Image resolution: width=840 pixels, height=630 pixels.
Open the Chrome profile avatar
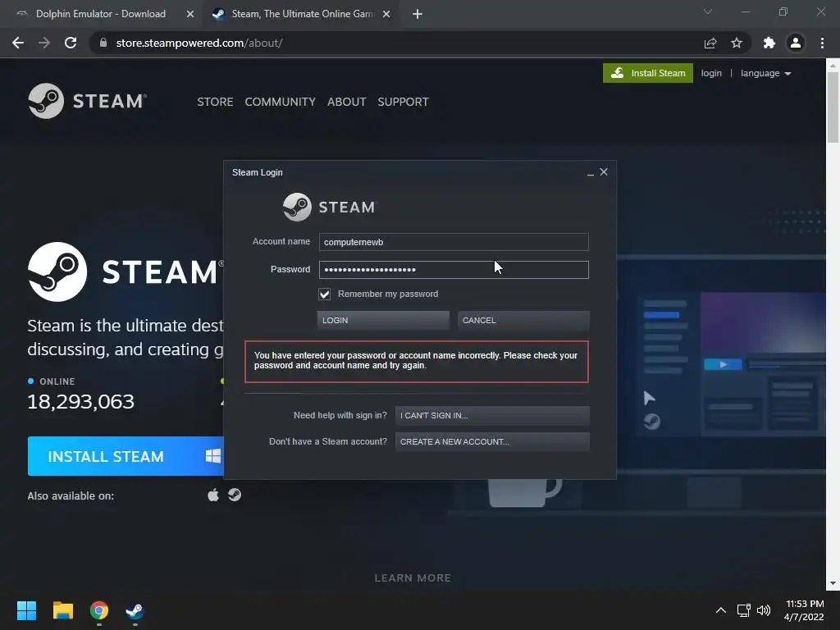coord(796,43)
